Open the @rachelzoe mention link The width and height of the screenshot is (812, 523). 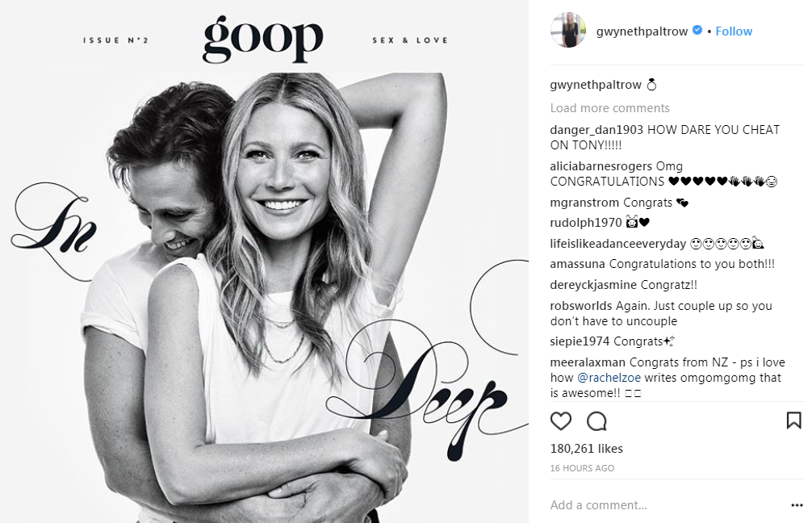(609, 378)
